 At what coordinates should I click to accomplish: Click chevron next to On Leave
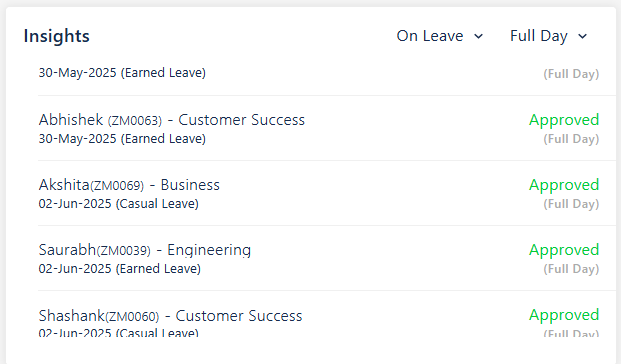tap(478, 36)
